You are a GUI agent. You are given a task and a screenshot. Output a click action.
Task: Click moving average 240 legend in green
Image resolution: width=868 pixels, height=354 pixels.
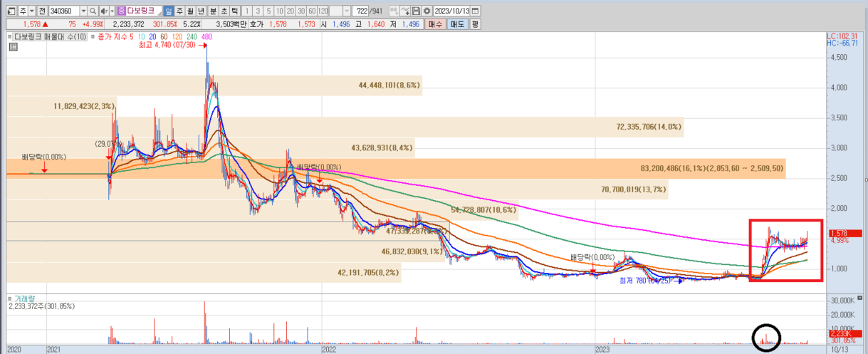[x=192, y=36]
